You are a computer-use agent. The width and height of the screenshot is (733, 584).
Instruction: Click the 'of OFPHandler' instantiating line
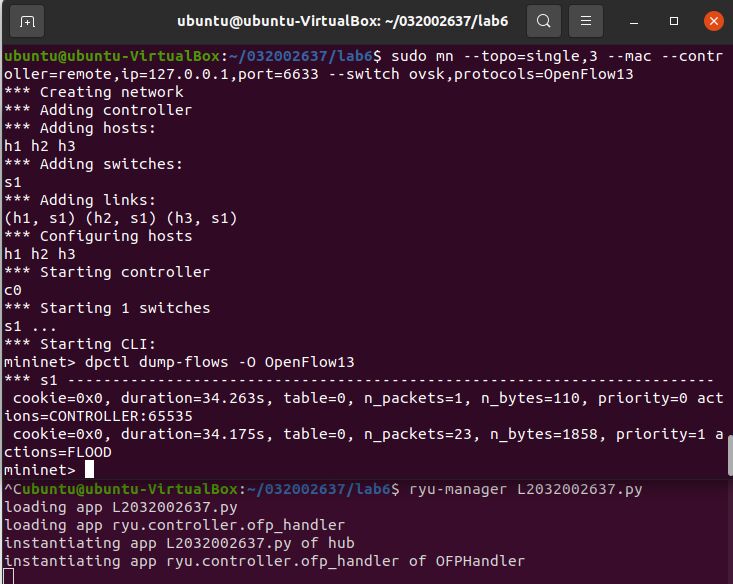point(264,561)
